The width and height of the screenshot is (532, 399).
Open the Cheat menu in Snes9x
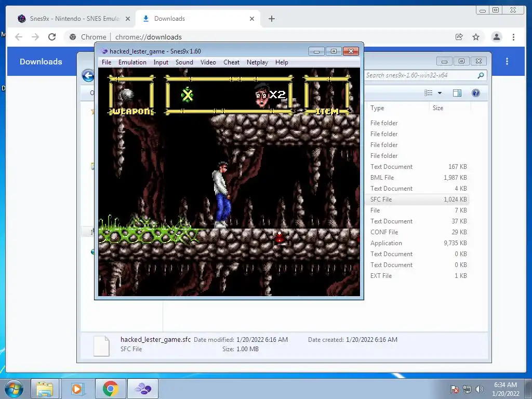[231, 62]
